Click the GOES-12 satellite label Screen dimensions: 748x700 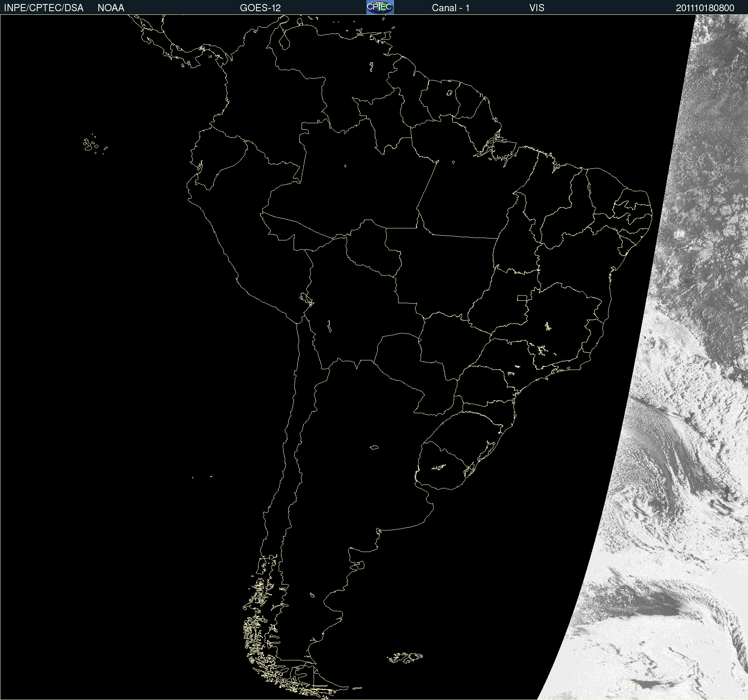[x=260, y=8]
